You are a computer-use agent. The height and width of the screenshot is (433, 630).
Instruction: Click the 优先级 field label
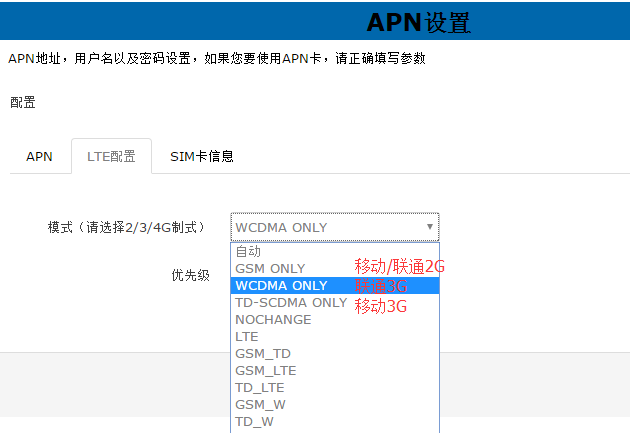(x=190, y=275)
